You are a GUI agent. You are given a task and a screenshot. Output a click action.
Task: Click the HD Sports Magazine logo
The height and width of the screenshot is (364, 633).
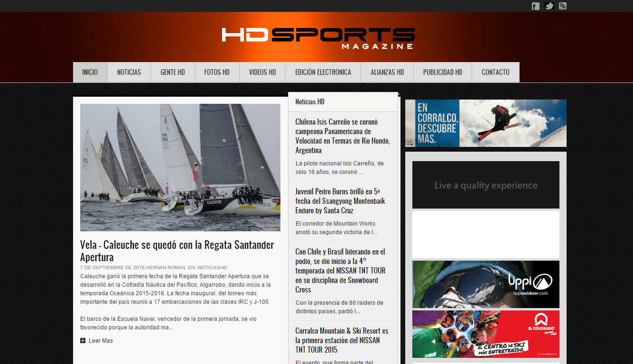(x=318, y=38)
